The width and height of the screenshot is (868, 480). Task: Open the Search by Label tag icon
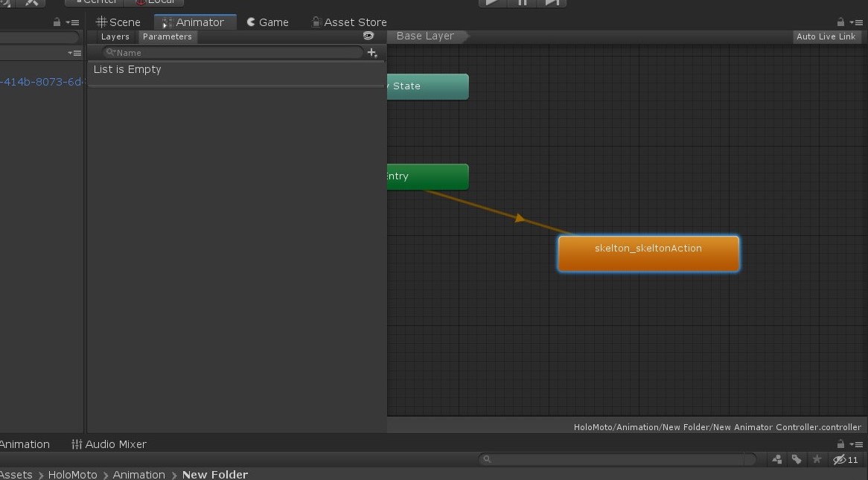(x=797, y=459)
